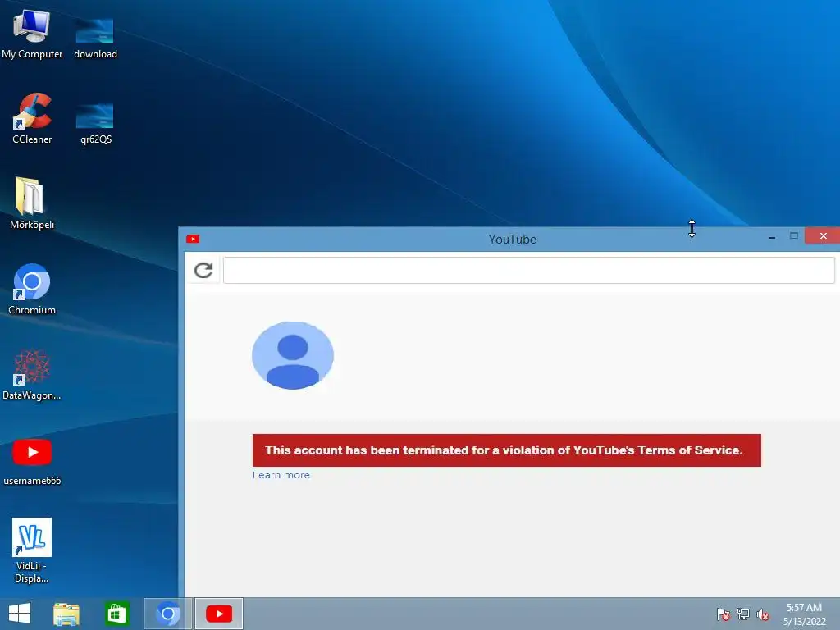
Task: Click the YouTube logo in title bar
Action: [193, 239]
